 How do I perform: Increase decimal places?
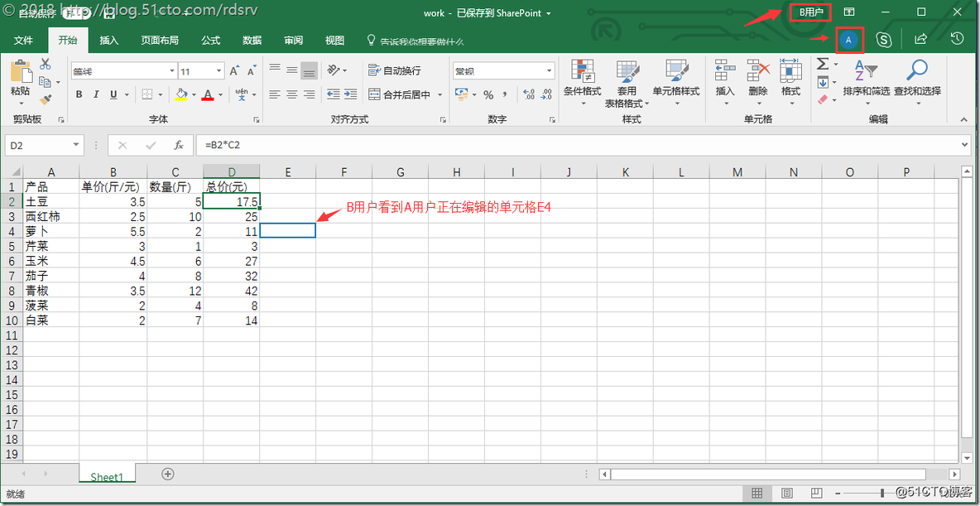point(529,95)
